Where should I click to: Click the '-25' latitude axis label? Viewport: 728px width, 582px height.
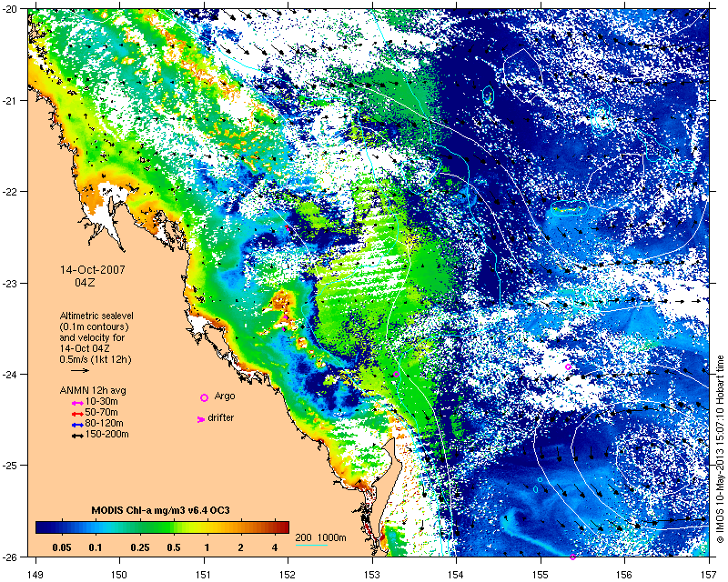pos(11,466)
